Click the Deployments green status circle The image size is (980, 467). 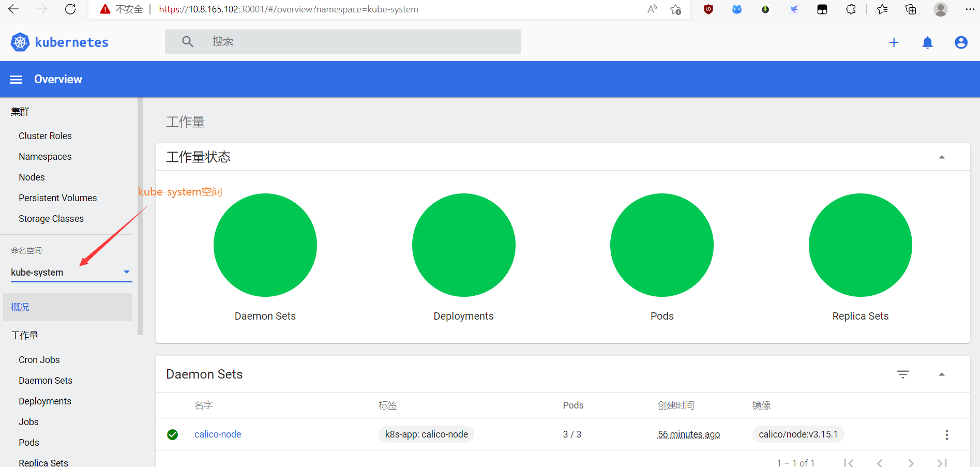tap(464, 245)
